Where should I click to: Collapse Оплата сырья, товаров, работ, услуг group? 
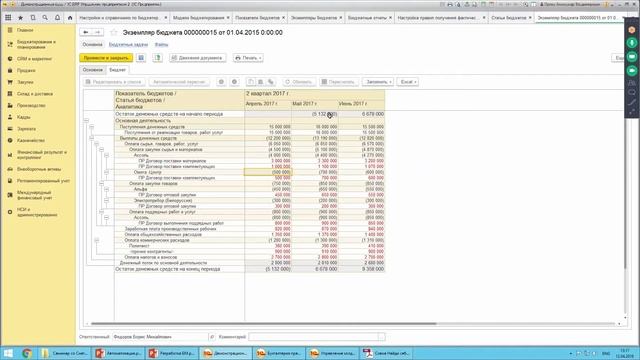[x=96, y=144]
